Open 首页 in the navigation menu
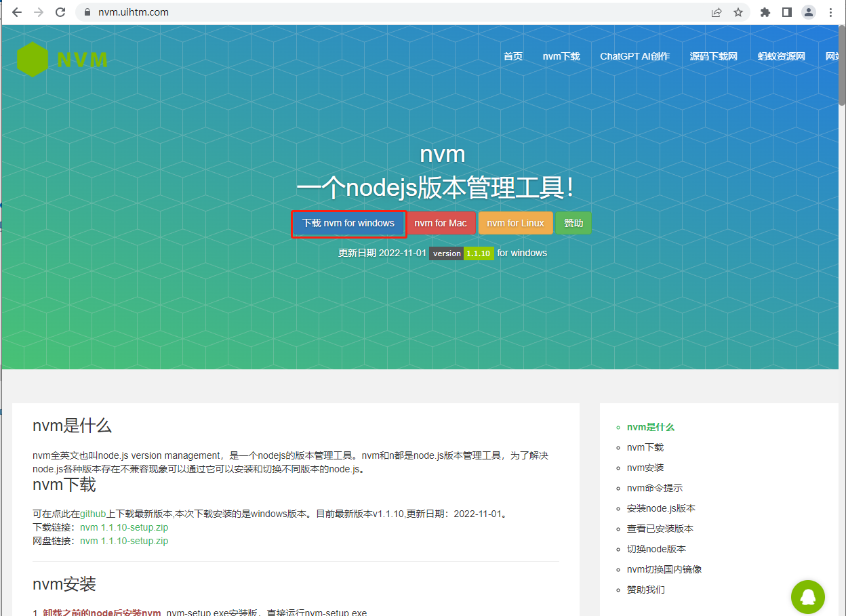 coord(513,56)
